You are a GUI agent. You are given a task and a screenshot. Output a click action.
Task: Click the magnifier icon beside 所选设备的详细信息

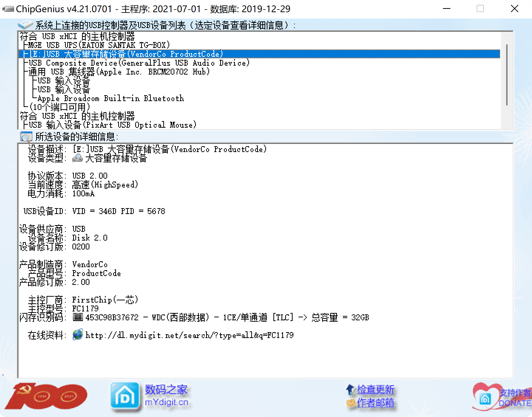26,137
